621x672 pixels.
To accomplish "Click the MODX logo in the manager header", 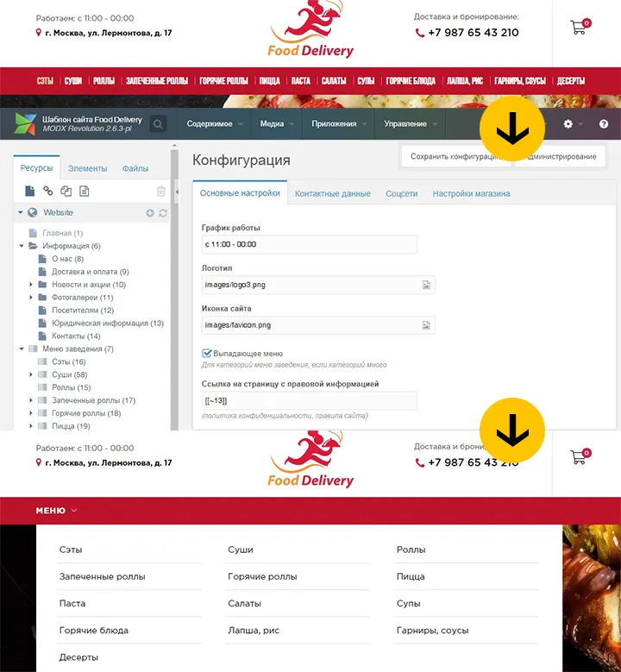I will coord(25,124).
